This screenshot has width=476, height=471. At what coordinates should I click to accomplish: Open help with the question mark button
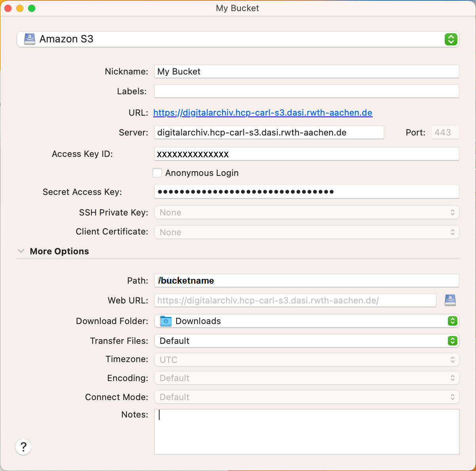pos(23,447)
